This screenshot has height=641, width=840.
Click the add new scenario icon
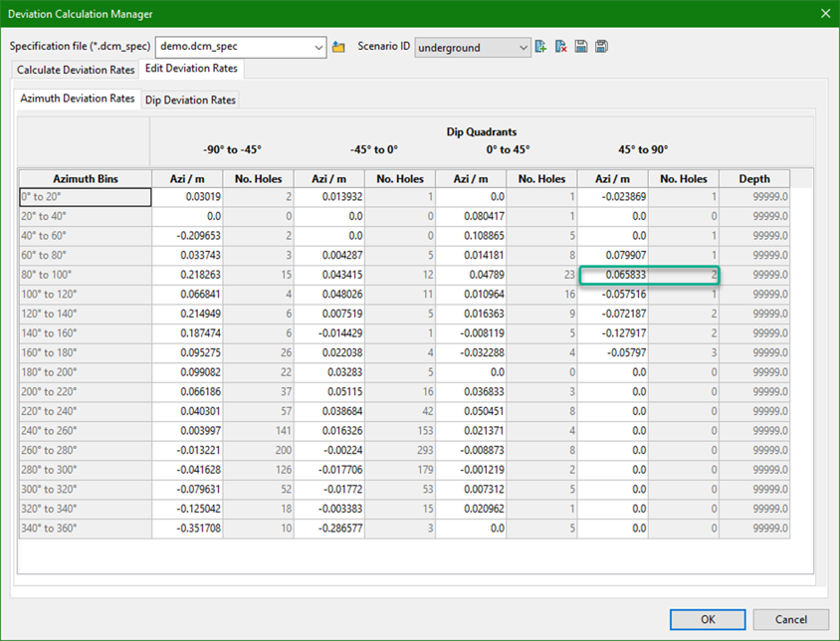tap(540, 47)
